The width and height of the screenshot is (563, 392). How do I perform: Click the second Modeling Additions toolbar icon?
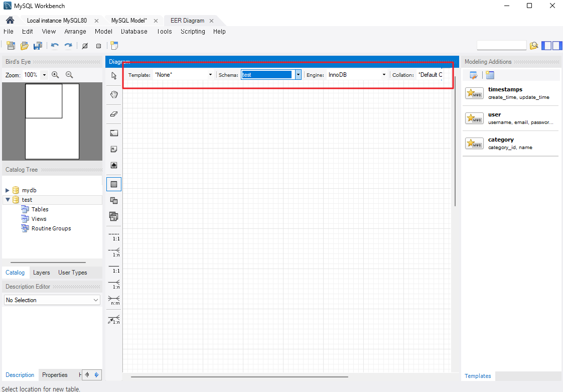click(x=490, y=75)
